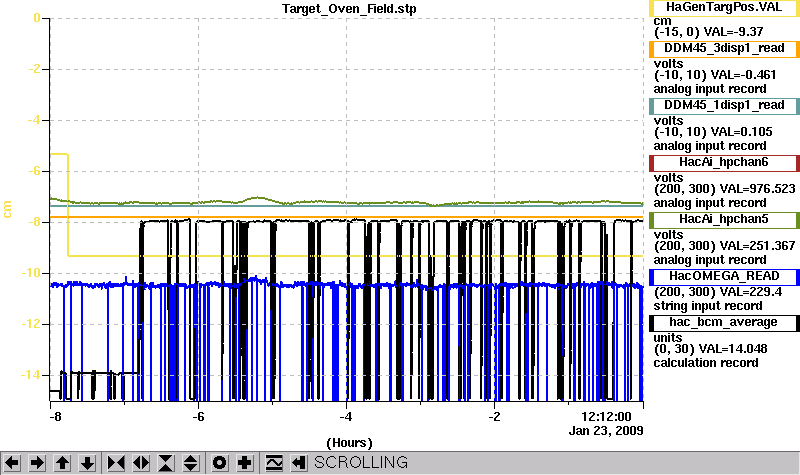Zoom out vertically using up-down triangles icon
Screen dimensions: 800x475
(191, 463)
